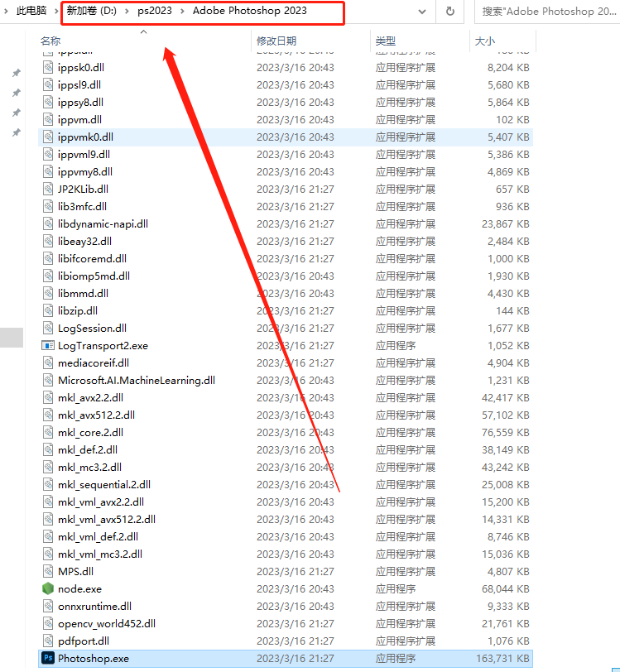This screenshot has height=672, width=620.
Task: Sort files by the 大小 column header
Action: point(484,41)
